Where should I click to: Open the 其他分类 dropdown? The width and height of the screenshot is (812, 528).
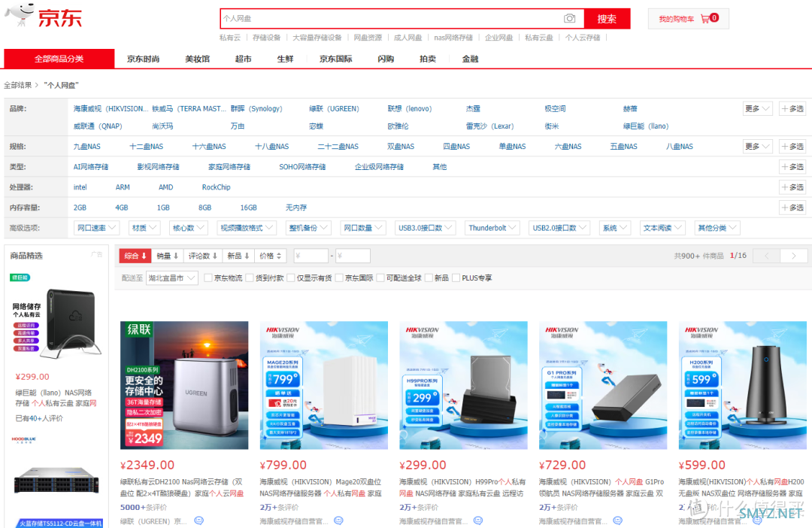tap(717, 228)
